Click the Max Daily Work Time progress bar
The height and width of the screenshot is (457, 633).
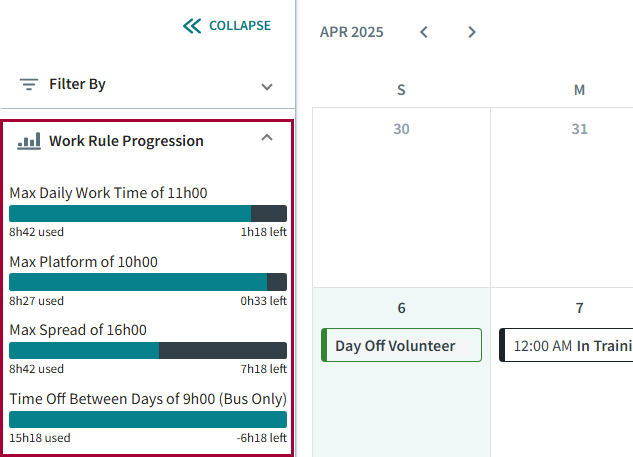[x=148, y=213]
